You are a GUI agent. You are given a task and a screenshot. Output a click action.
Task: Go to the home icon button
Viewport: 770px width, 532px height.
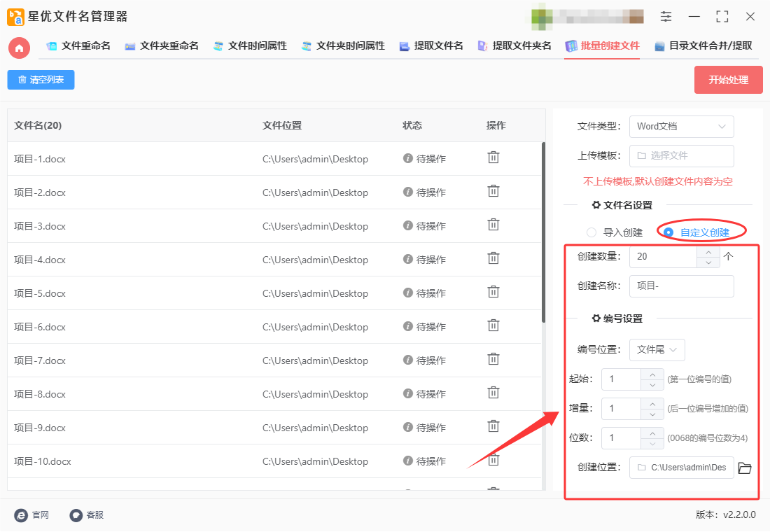[x=19, y=48]
